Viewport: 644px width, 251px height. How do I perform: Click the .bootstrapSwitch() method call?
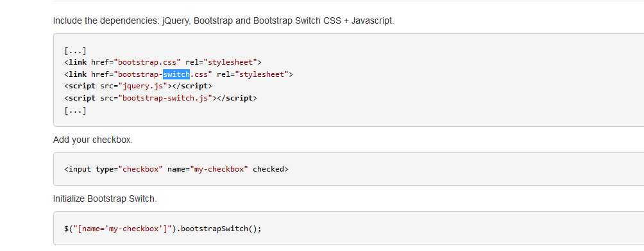219,229
